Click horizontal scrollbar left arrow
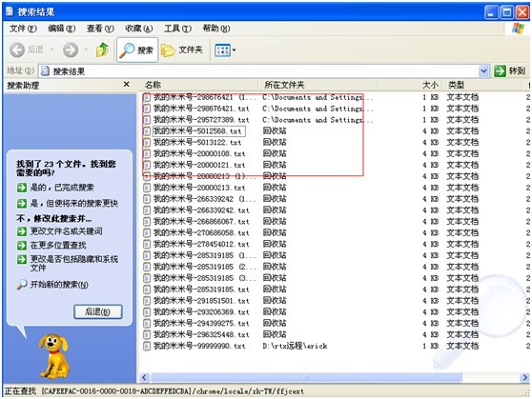The width and height of the screenshot is (532, 399). pyautogui.click(x=144, y=377)
